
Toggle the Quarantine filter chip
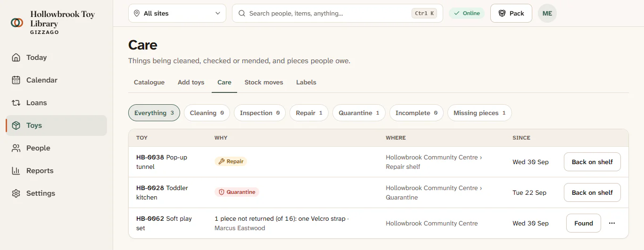tap(359, 113)
